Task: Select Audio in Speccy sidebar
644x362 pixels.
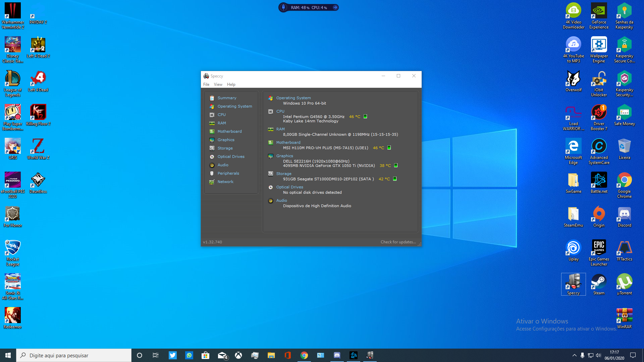Action: coord(223,165)
